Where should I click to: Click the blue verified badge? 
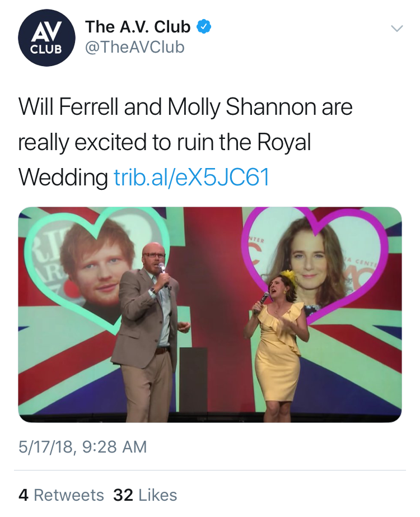(204, 27)
